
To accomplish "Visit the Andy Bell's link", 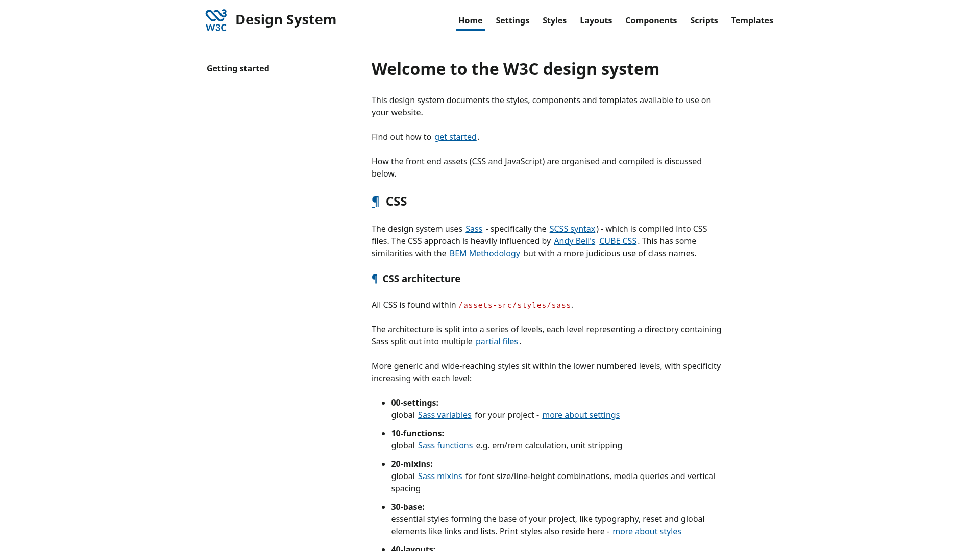I will [x=574, y=241].
